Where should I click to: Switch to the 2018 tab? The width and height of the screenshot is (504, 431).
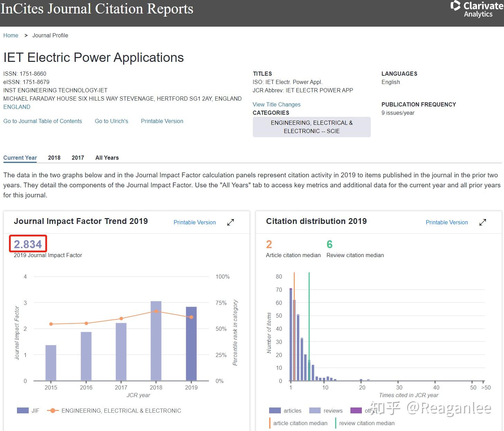pyautogui.click(x=54, y=158)
